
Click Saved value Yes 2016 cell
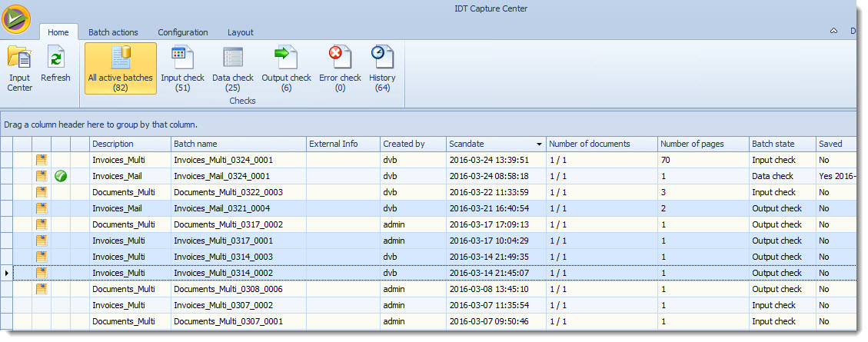point(836,176)
